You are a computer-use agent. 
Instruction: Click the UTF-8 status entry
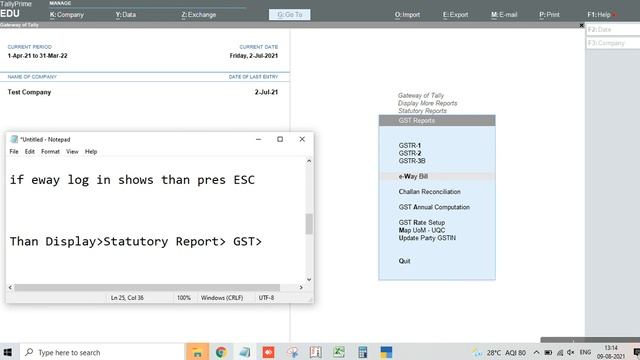(x=266, y=298)
